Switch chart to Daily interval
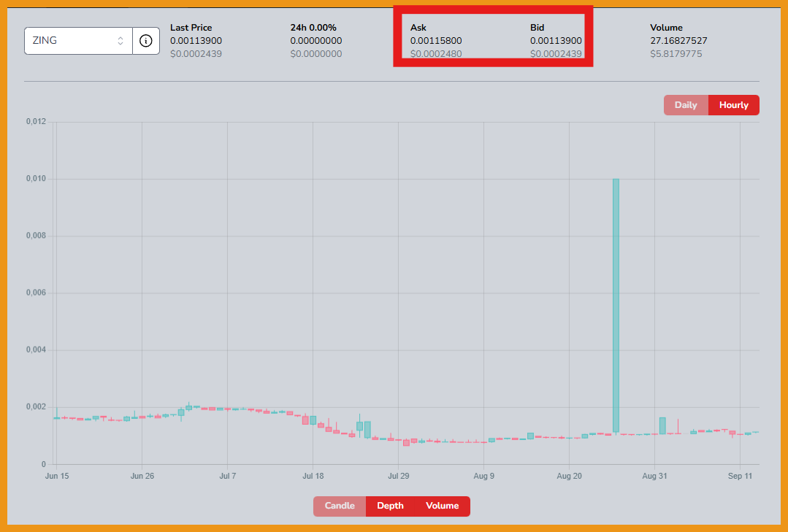The width and height of the screenshot is (788, 532). [x=686, y=105]
